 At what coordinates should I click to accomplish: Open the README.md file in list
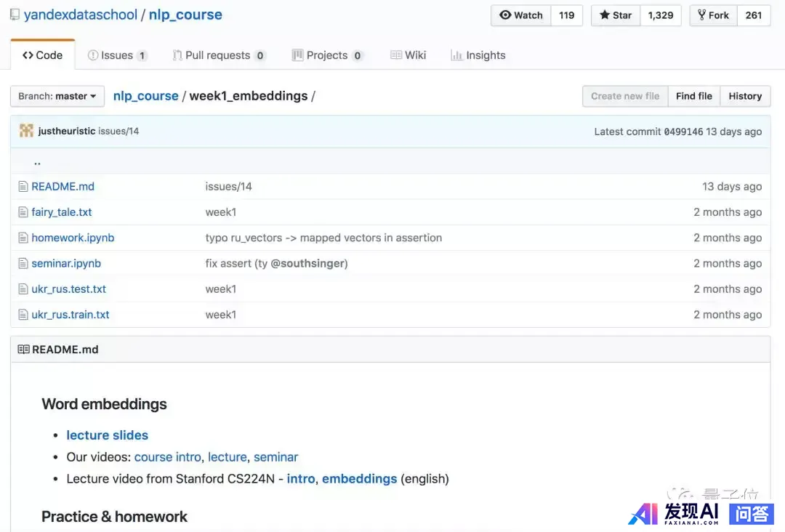(x=63, y=187)
